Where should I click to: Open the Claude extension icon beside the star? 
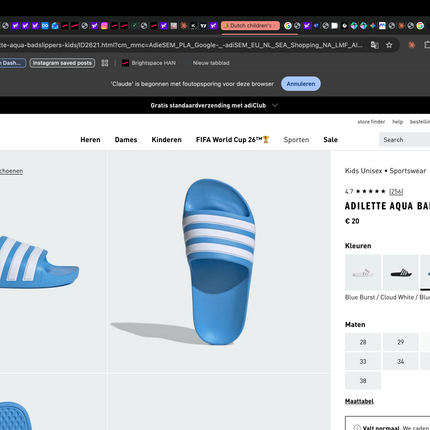point(412,45)
